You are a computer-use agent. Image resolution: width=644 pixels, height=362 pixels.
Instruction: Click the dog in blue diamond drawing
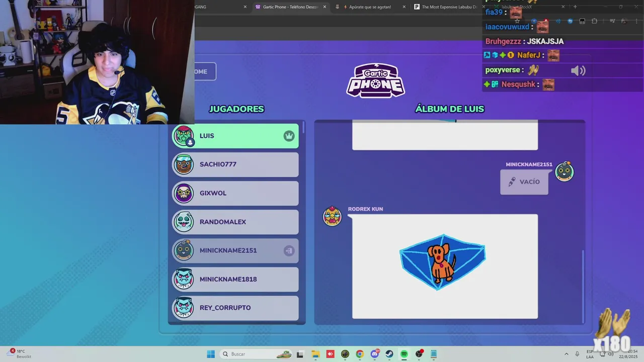tap(443, 262)
